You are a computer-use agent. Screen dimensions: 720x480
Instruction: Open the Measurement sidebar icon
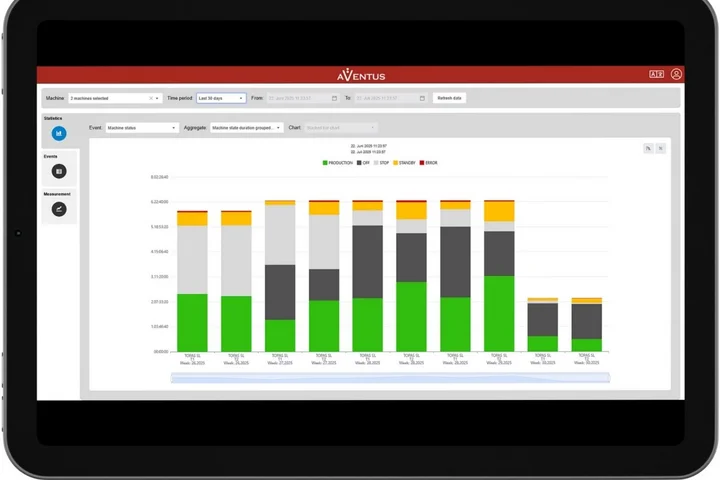(59, 209)
